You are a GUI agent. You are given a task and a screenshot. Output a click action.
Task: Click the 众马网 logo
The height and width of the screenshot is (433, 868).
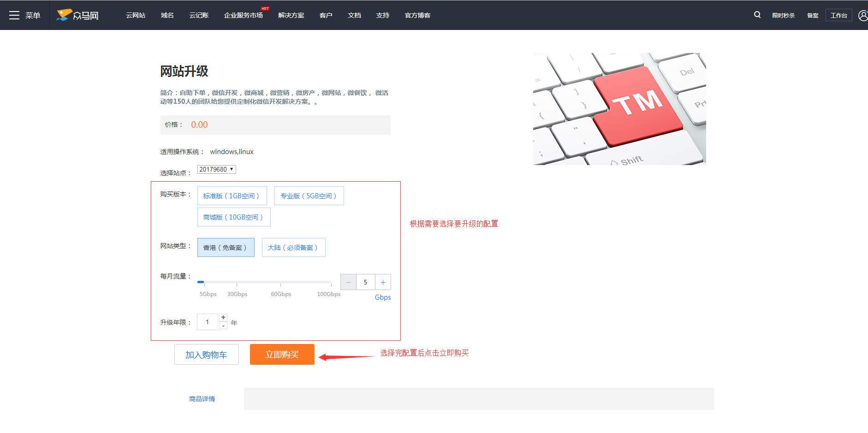tap(77, 15)
